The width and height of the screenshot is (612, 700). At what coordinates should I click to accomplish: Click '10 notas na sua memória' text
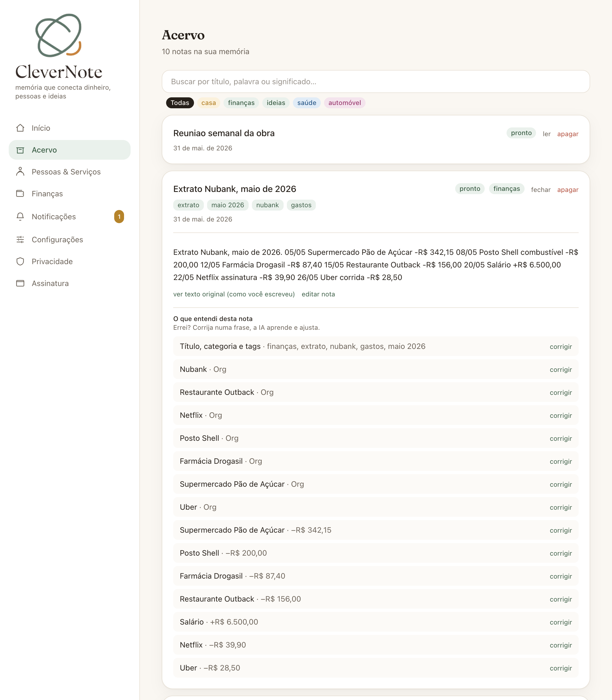click(205, 51)
